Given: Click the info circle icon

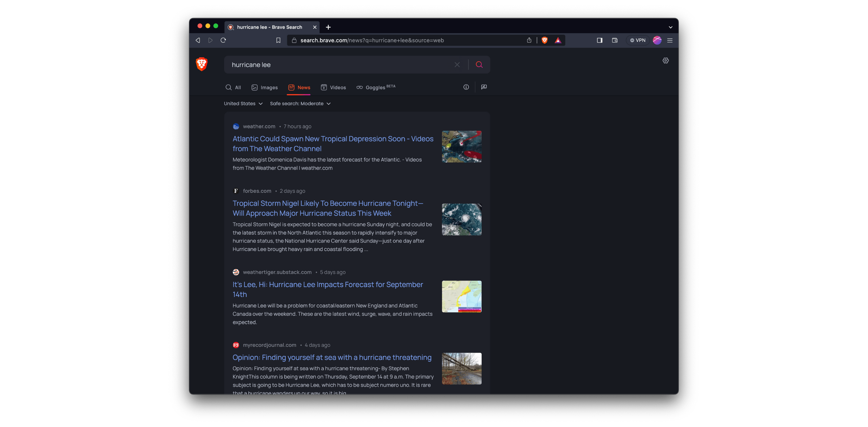Looking at the screenshot, I should [x=466, y=87].
